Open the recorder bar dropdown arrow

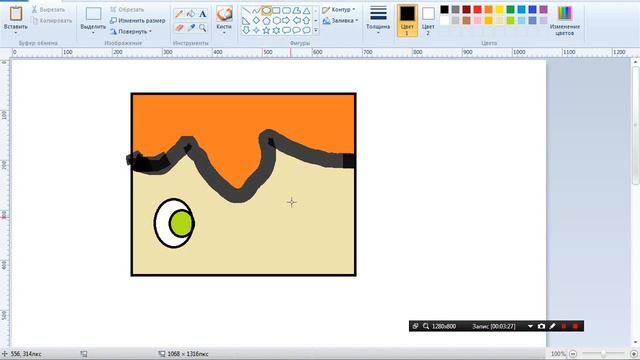[530, 326]
